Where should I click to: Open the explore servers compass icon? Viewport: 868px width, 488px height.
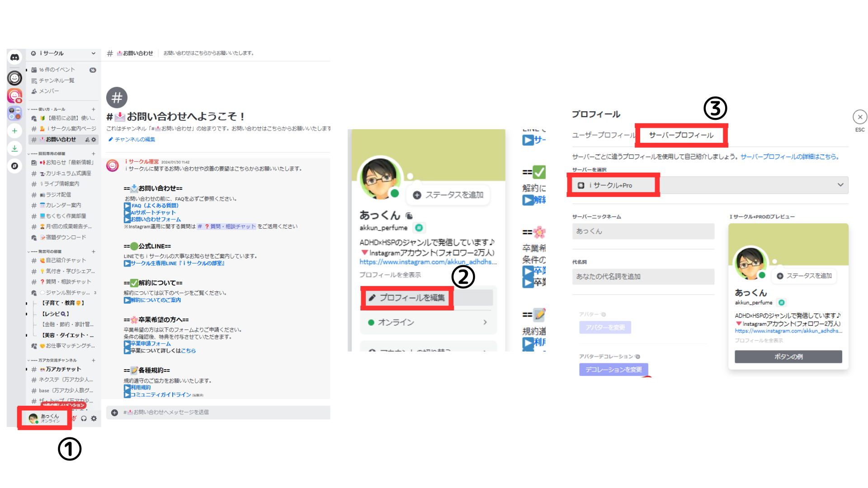tap(14, 166)
